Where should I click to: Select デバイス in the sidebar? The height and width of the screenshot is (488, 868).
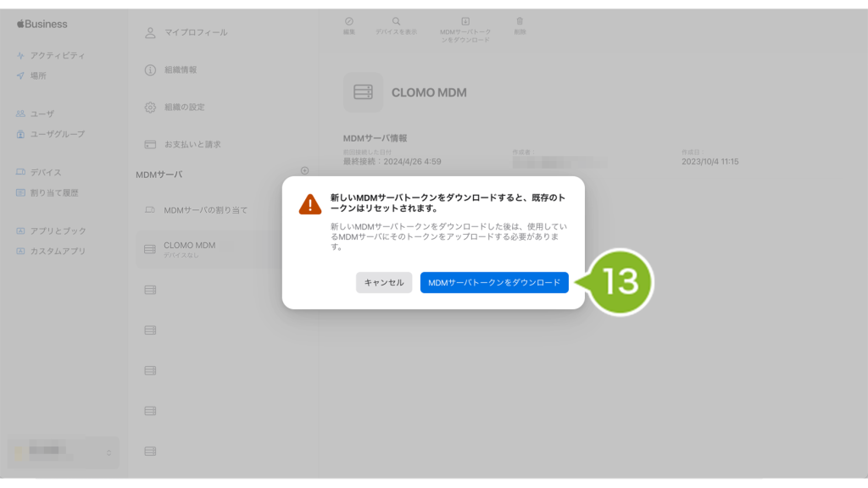coord(46,172)
